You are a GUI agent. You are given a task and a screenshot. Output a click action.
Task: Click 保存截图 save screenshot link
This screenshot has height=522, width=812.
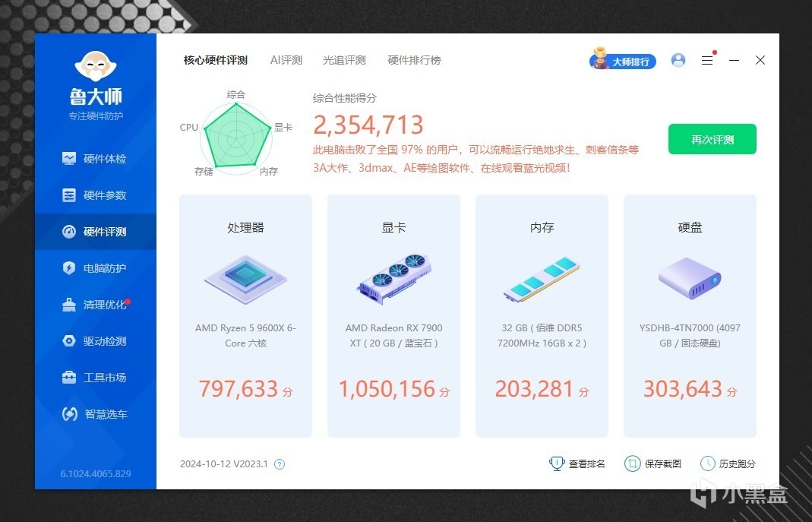pyautogui.click(x=653, y=464)
